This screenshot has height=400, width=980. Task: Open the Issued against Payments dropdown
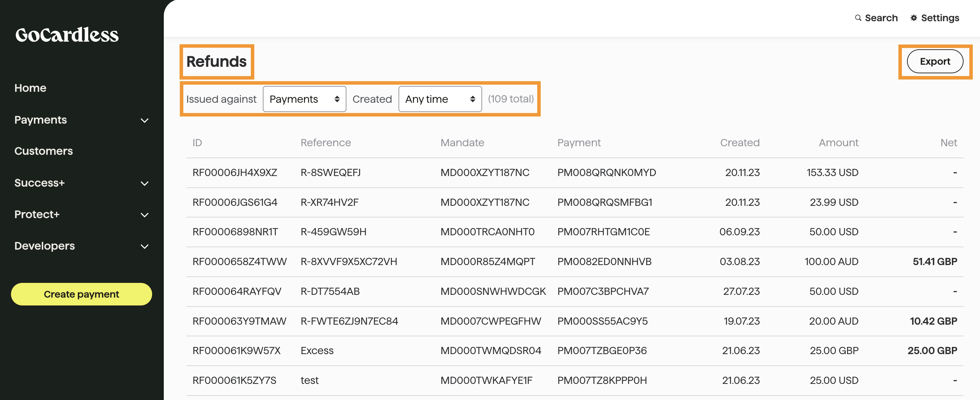(x=304, y=99)
